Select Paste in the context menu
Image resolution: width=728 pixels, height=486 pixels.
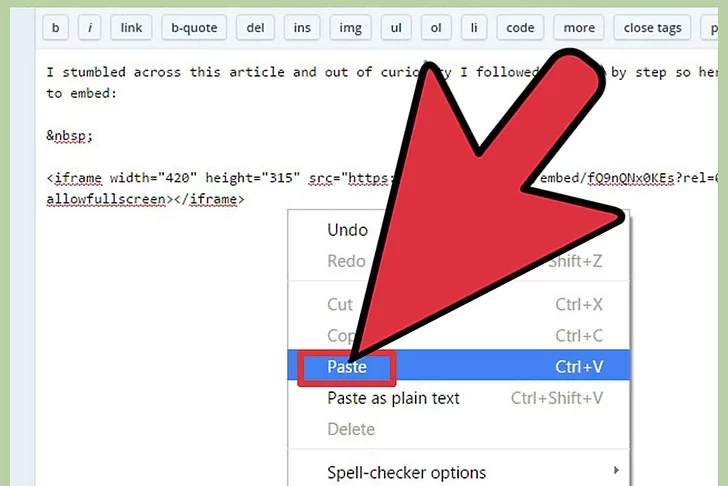click(347, 367)
